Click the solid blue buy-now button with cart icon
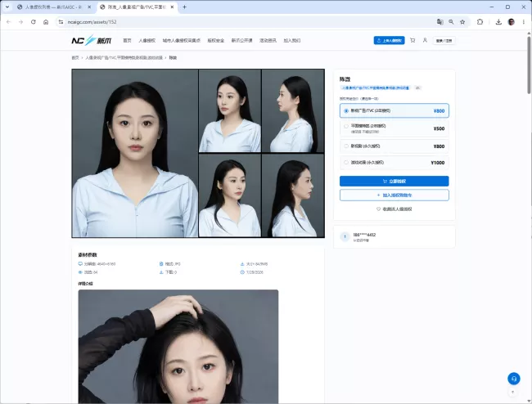This screenshot has height=404, width=532. [x=394, y=182]
